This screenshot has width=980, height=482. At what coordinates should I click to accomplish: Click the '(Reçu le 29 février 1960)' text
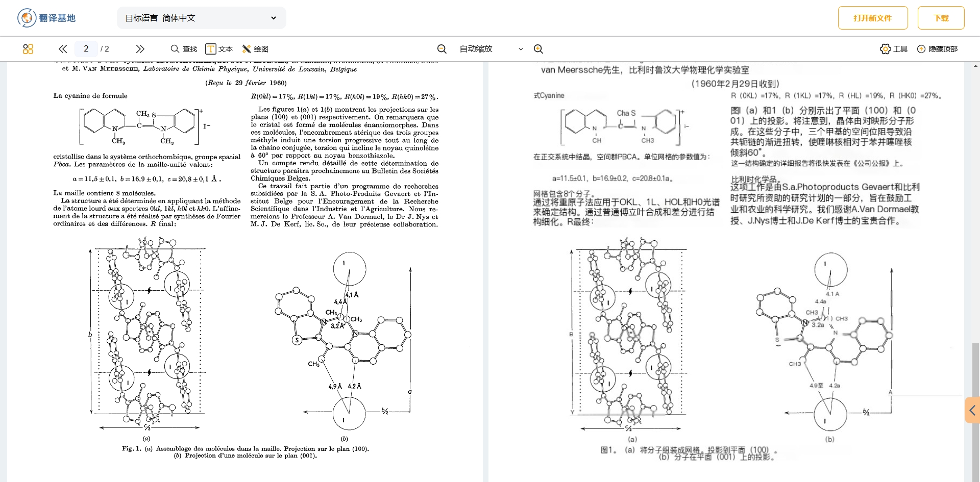tap(246, 83)
